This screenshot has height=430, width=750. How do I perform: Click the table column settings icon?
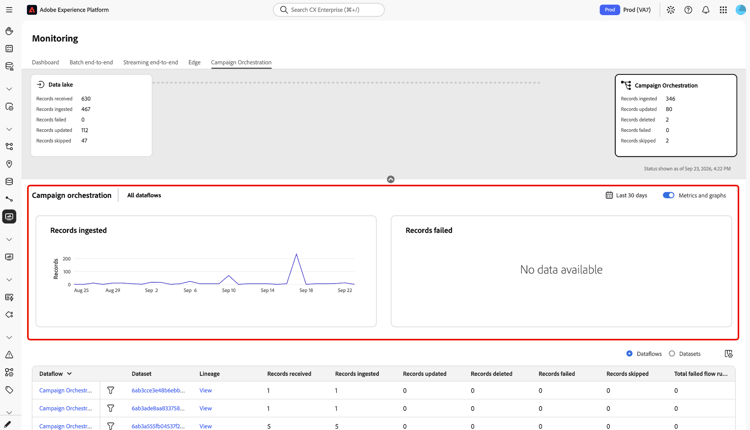(728, 354)
